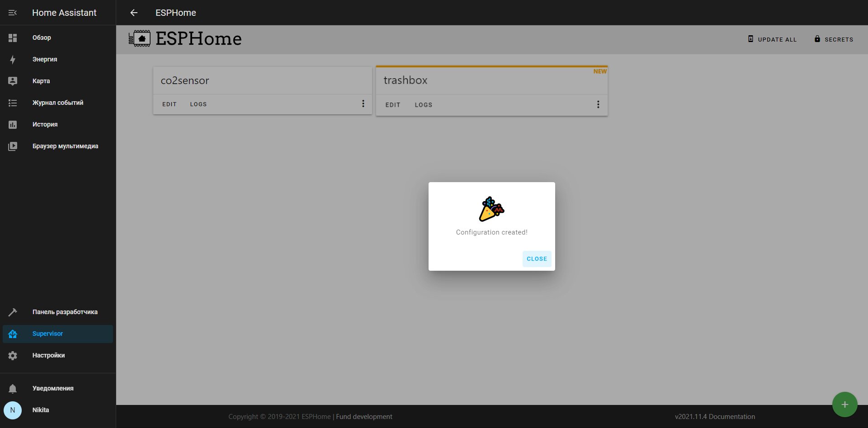Select Supervisor in the sidebar
Image resolution: width=868 pixels, height=428 pixels.
pyautogui.click(x=58, y=334)
